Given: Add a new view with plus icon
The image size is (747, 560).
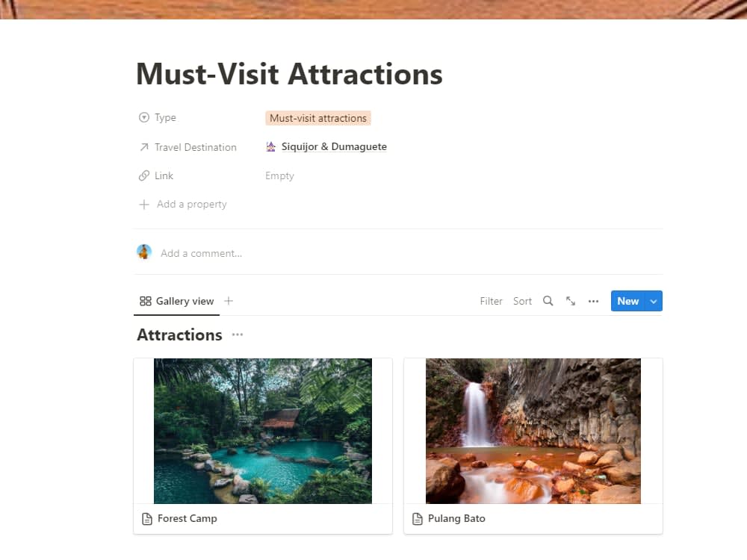Looking at the screenshot, I should pyautogui.click(x=229, y=301).
